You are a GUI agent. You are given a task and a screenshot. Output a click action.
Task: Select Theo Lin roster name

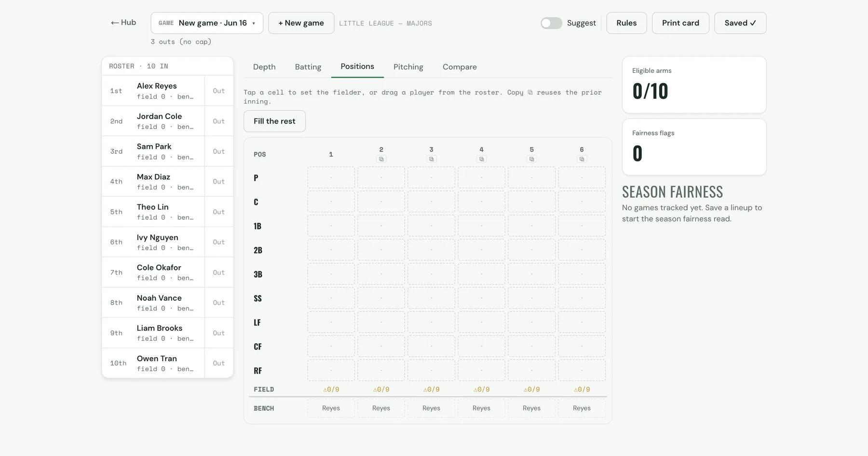pos(152,207)
